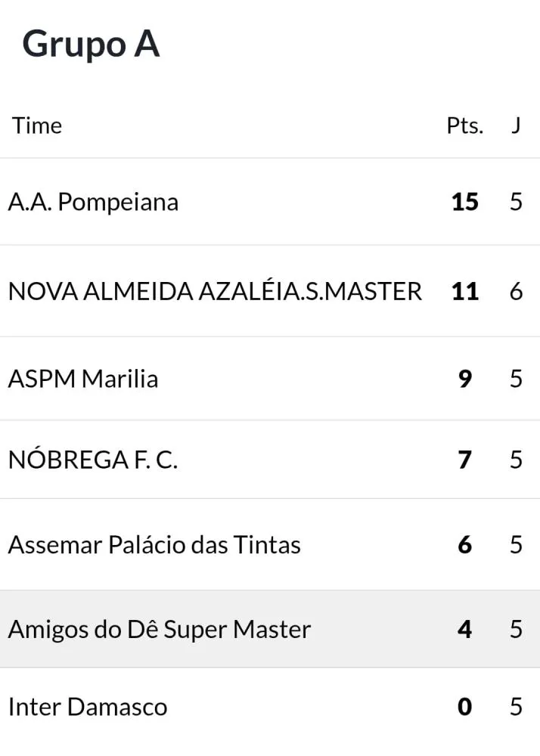Click the 6 games played for Nova Almeida
Viewport: 540px width, 756px height.
click(517, 291)
